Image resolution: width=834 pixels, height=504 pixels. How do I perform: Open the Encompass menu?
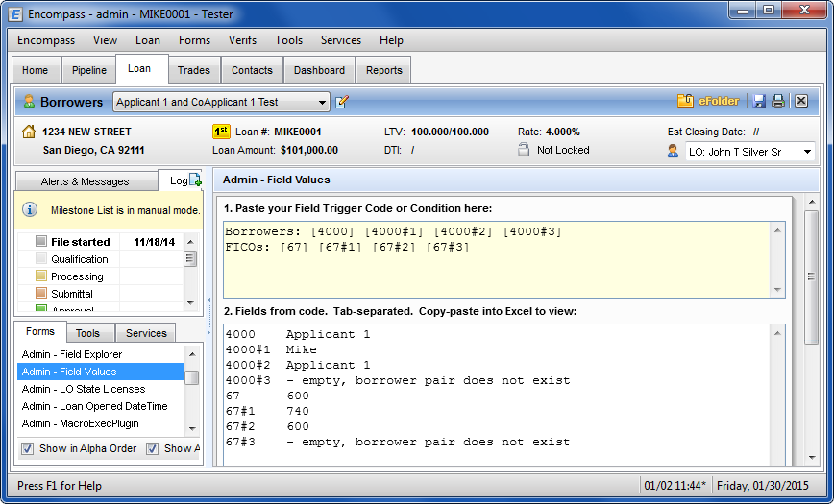point(46,40)
